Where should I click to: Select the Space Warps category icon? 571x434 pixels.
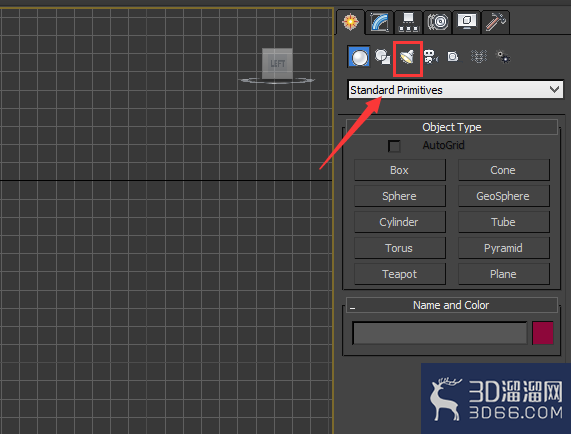click(x=479, y=57)
